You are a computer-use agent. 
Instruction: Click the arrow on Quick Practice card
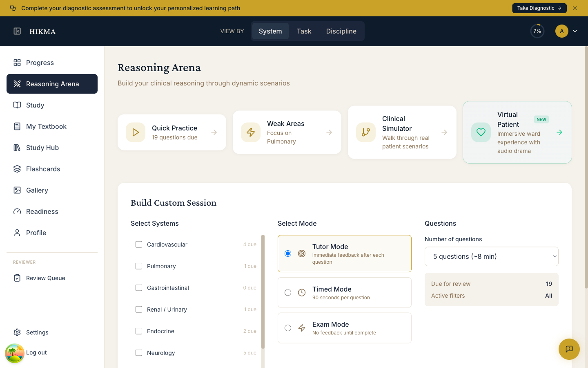pyautogui.click(x=214, y=132)
